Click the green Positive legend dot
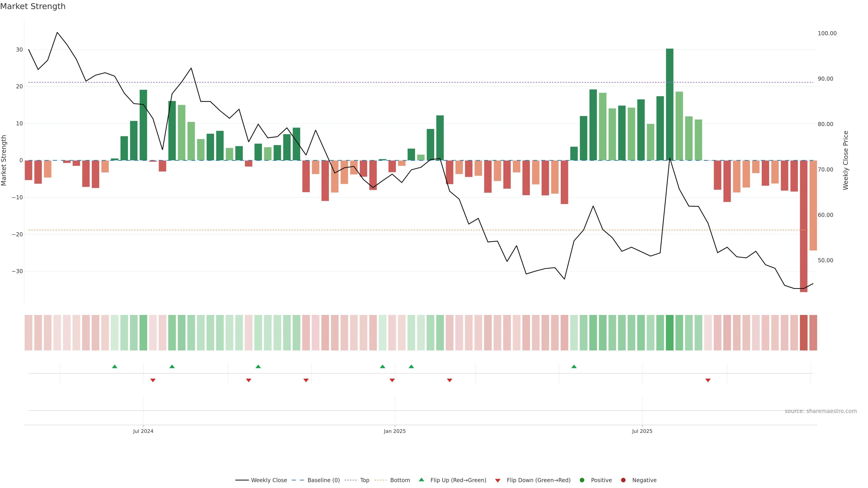868x488 pixels. (582, 480)
